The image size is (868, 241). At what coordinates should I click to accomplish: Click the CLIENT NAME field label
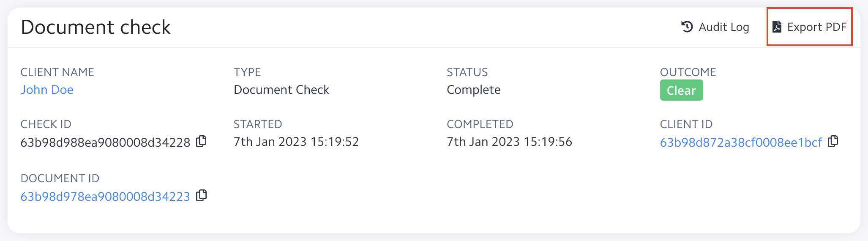click(57, 72)
